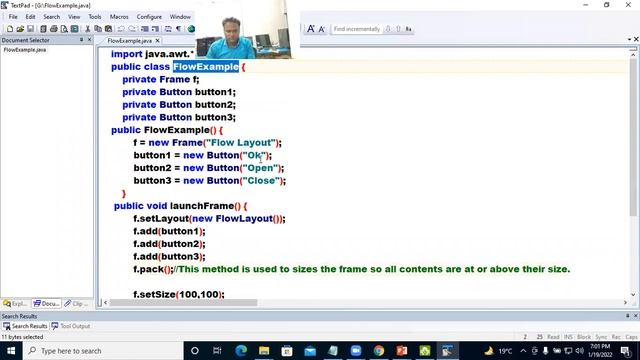Image resolution: width=640 pixels, height=360 pixels.
Task: Open the notification center icon
Action: (x=625, y=351)
